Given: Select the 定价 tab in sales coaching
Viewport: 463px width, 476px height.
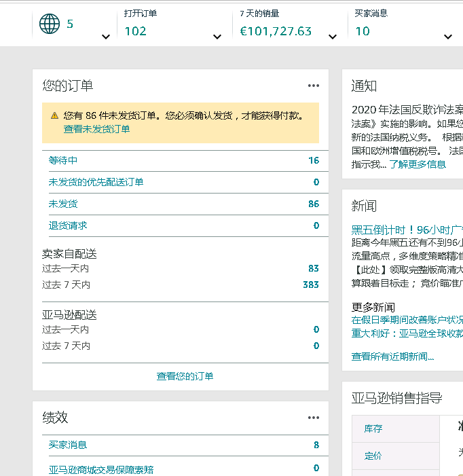Looking at the screenshot, I should tap(373, 456).
